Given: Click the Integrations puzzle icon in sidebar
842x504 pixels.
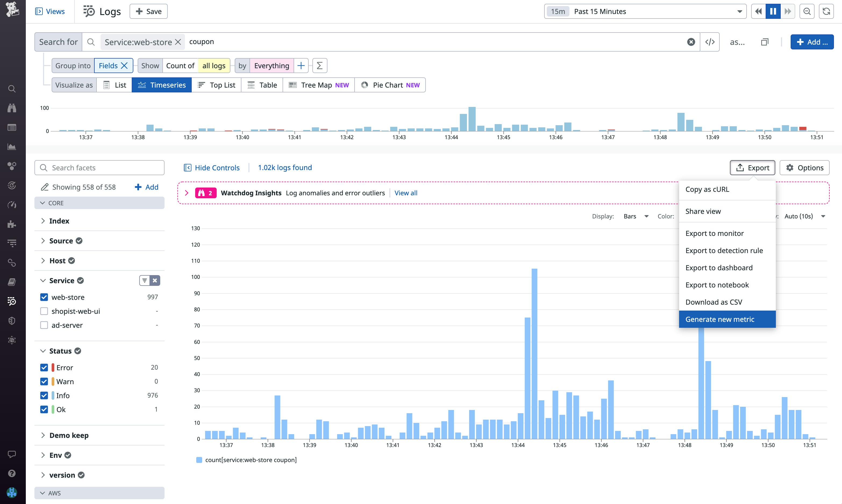Looking at the screenshot, I should click(12, 224).
